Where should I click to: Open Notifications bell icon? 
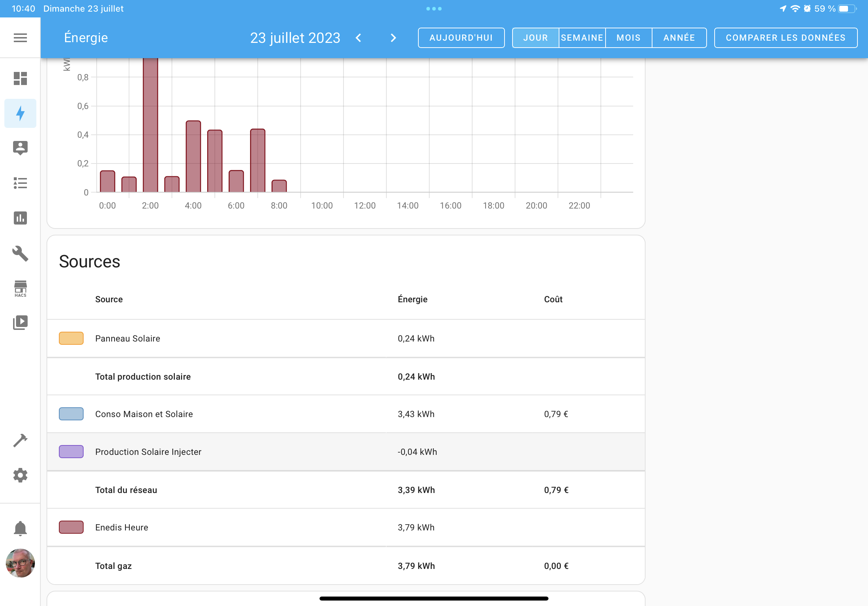coord(20,528)
